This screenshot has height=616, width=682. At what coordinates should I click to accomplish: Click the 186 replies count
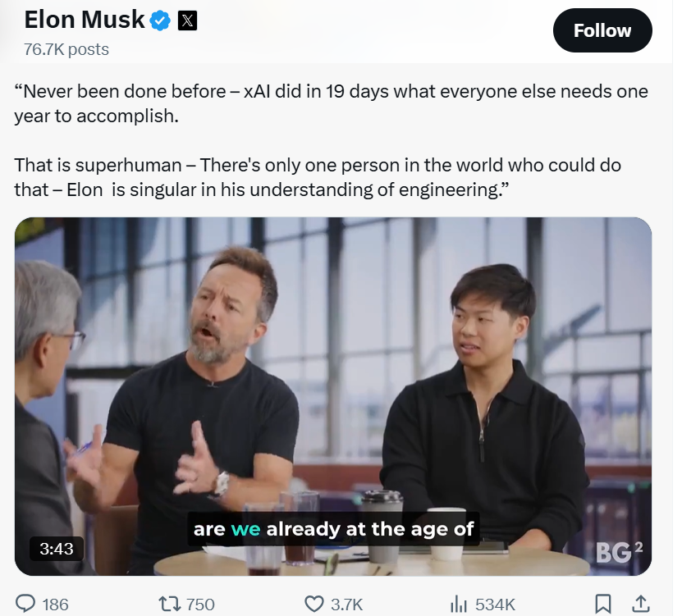coord(55,605)
